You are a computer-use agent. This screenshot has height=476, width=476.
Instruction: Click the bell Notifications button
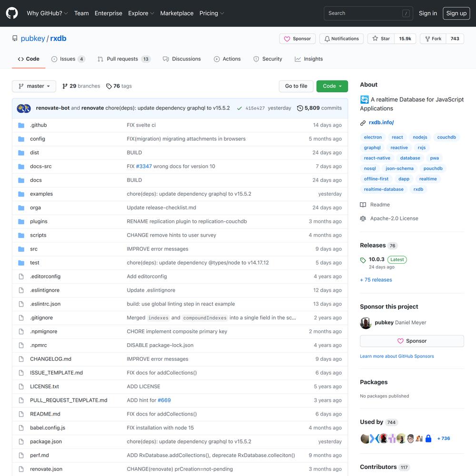tap(341, 39)
